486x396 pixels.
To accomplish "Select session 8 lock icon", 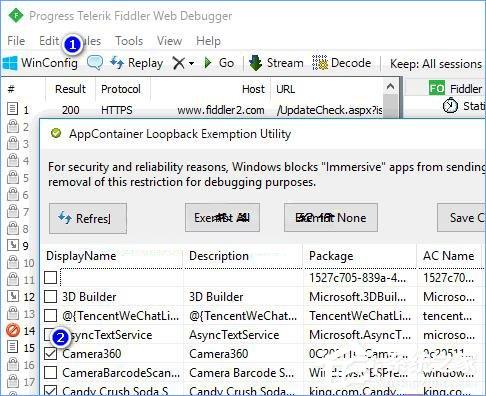I will pos(13,228).
